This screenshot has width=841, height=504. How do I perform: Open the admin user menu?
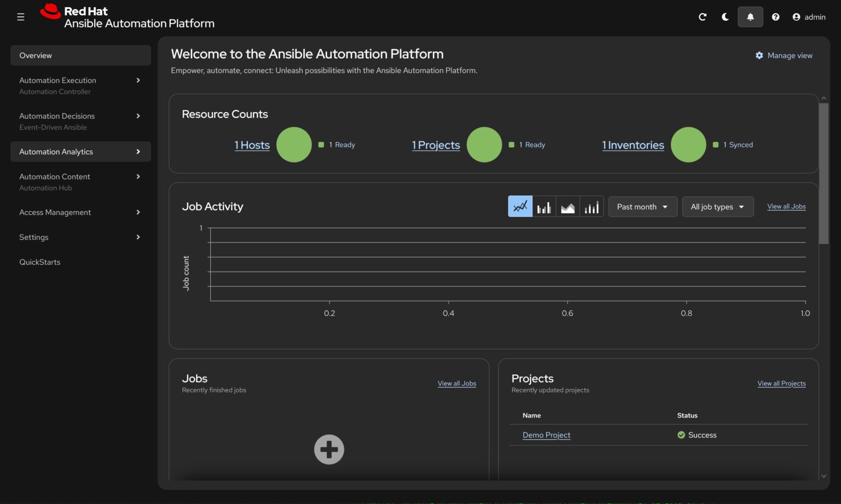point(809,17)
